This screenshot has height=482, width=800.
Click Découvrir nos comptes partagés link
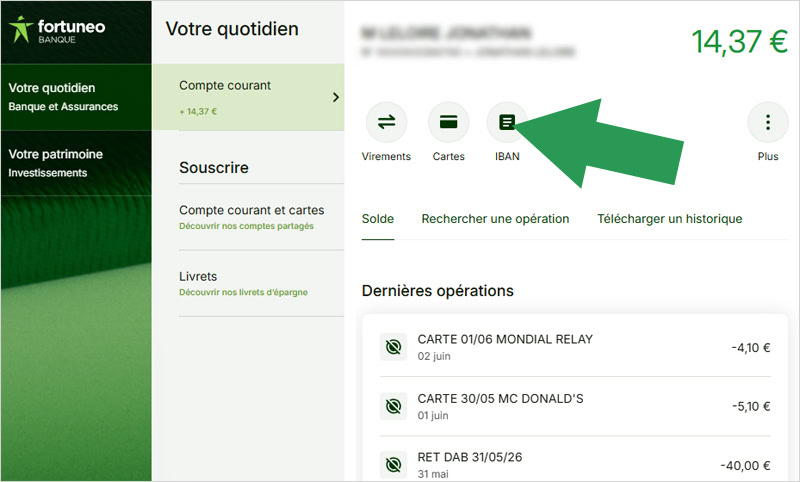pos(246,226)
